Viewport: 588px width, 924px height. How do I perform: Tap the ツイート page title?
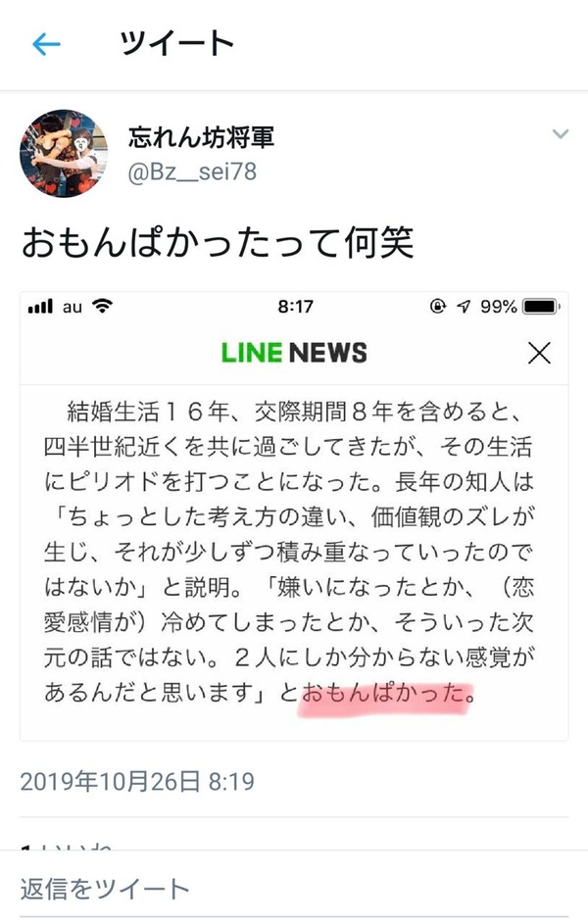click(176, 44)
